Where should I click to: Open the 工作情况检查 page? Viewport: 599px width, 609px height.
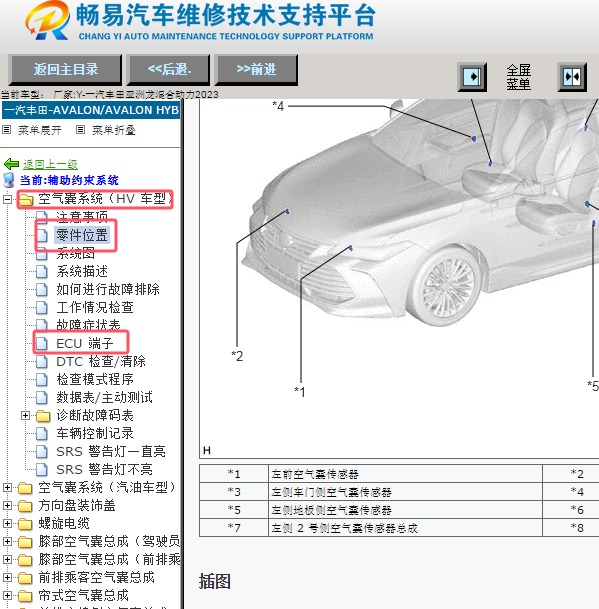click(x=95, y=307)
